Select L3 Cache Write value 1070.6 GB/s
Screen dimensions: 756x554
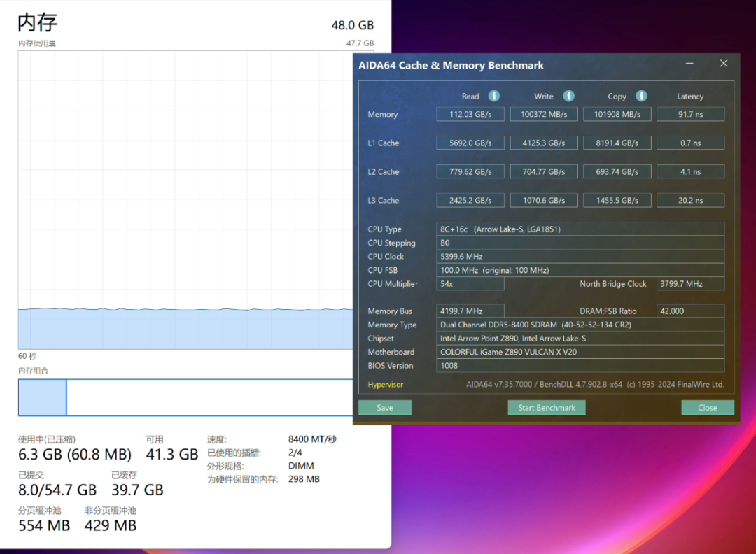pyautogui.click(x=544, y=200)
